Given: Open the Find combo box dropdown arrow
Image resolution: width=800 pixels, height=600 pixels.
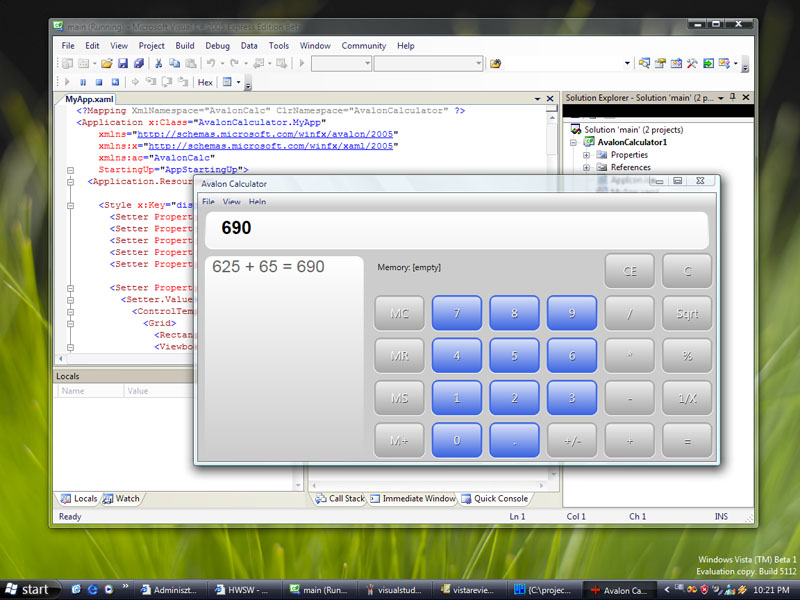Looking at the screenshot, I should click(627, 63).
